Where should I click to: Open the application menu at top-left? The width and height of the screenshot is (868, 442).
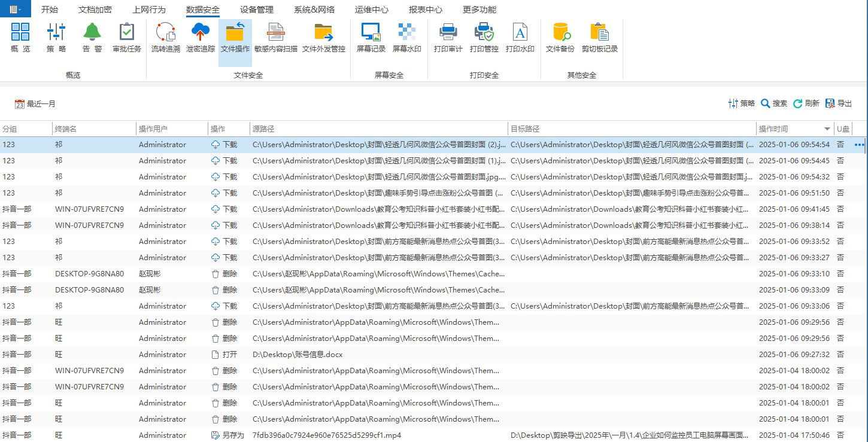point(15,9)
